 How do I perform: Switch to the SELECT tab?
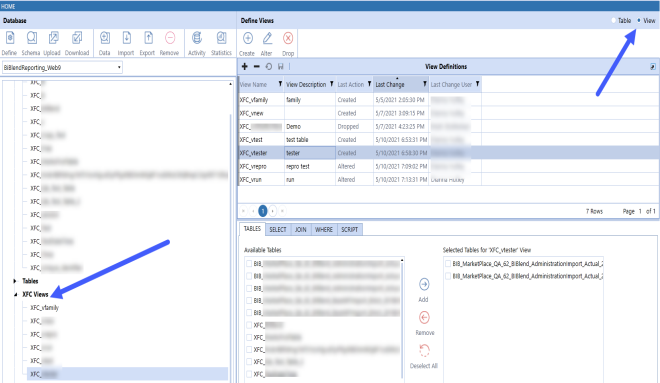[x=278, y=229]
